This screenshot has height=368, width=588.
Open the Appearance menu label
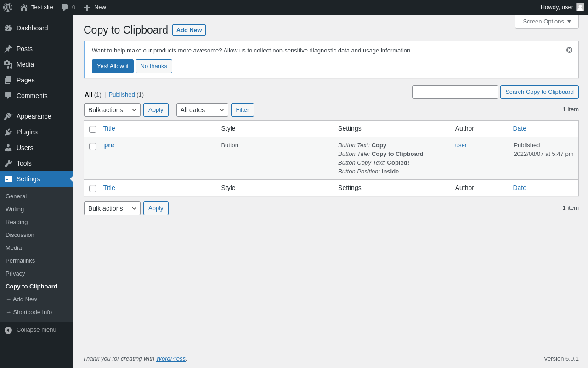[34, 116]
